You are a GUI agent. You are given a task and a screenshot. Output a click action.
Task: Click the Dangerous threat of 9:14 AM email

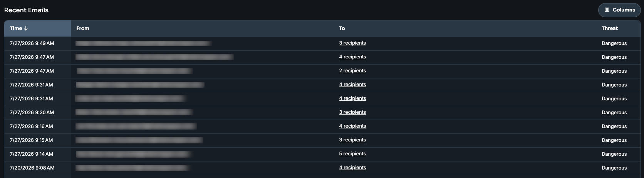[x=614, y=154]
